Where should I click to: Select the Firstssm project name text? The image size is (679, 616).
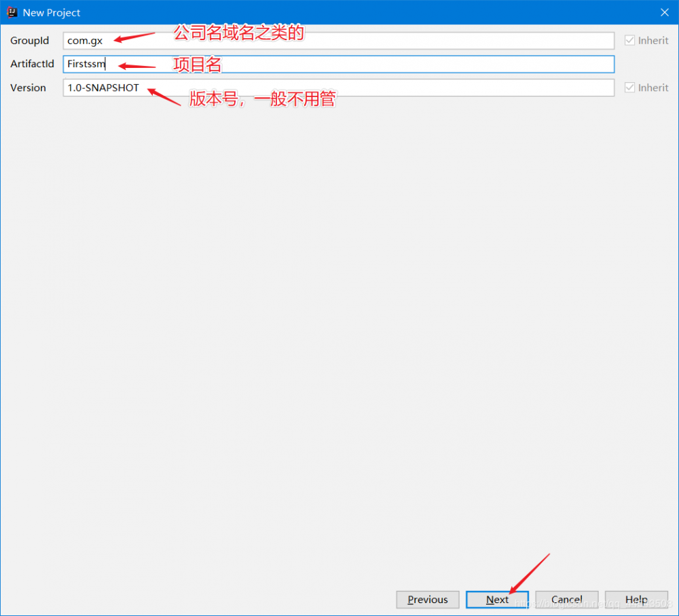tap(86, 64)
